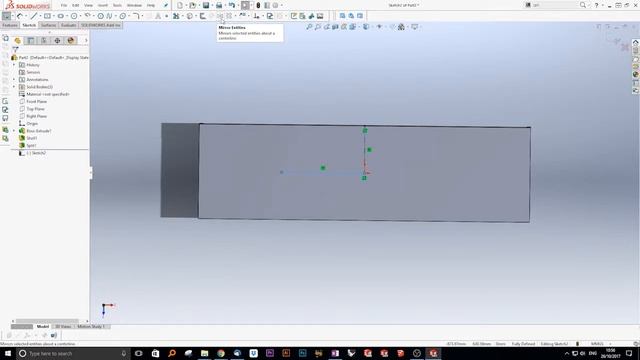Expand the Solid Bodies tree node

[x=14, y=87]
